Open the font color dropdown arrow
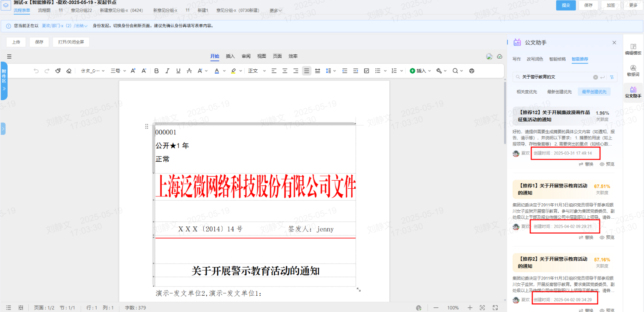 coord(224,71)
